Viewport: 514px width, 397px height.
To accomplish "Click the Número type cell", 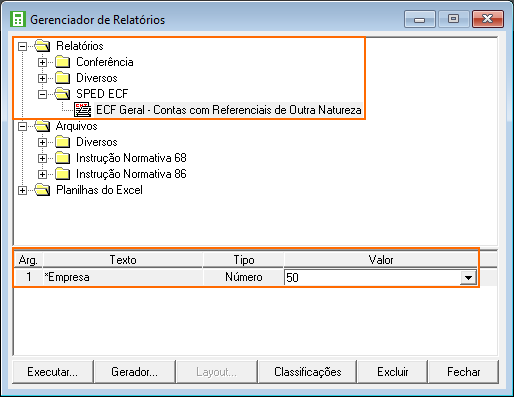I will 244,277.
